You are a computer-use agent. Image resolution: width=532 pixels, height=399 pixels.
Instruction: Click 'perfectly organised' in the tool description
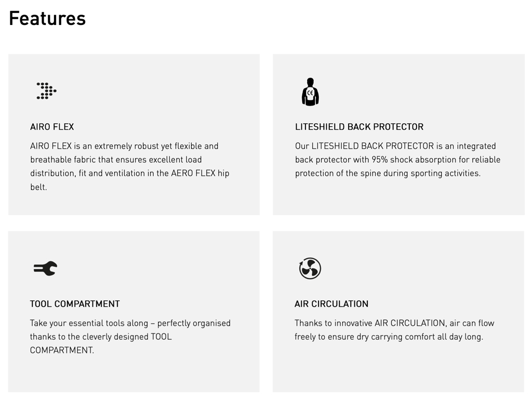[x=194, y=323]
